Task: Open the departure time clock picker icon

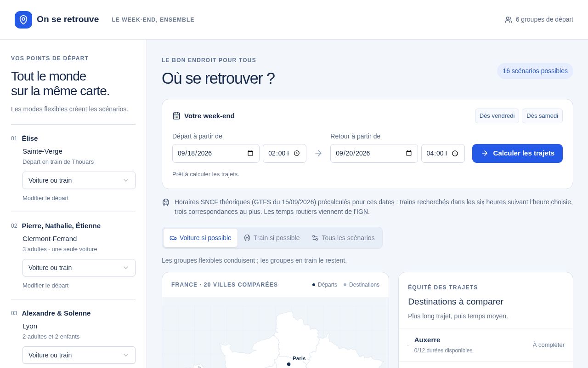Action: 297,153
